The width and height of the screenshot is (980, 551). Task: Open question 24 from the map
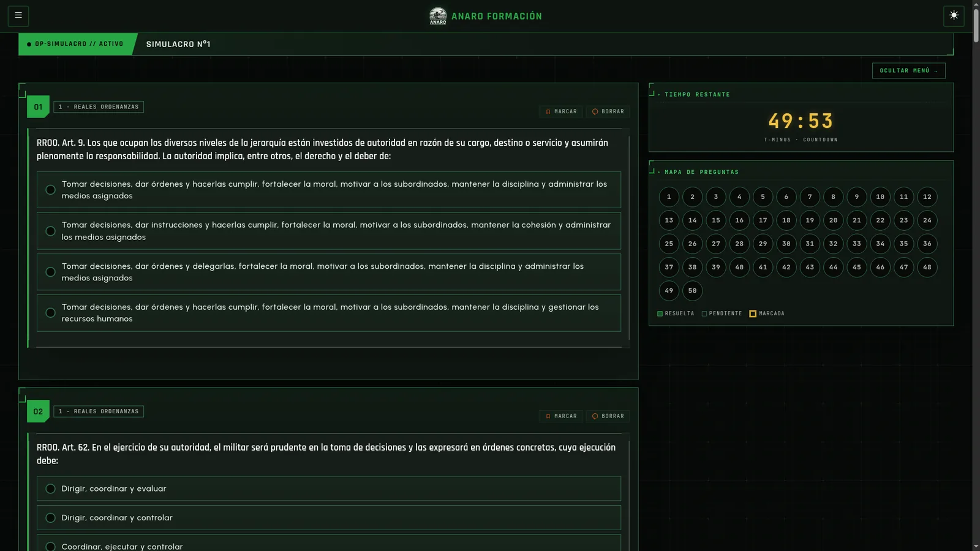(x=927, y=220)
